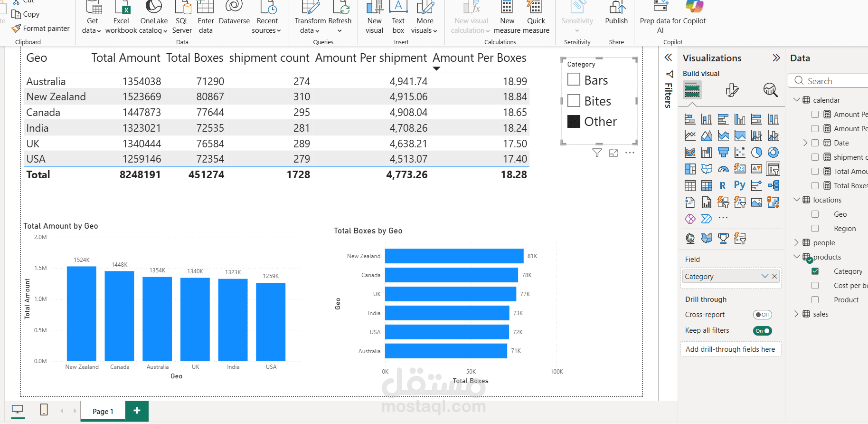Screen dimensions: 868x424
Task: Pick the Waterfall chart visual
Action: pos(707,153)
